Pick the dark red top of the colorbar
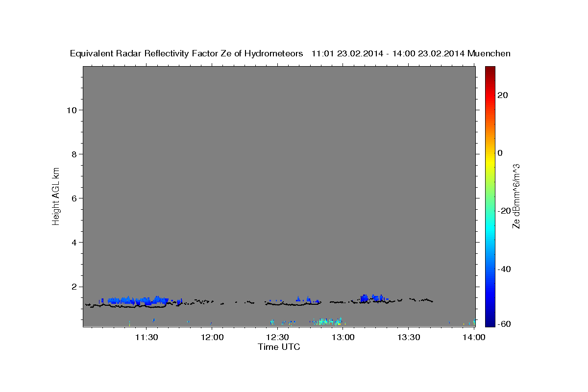 click(x=490, y=70)
